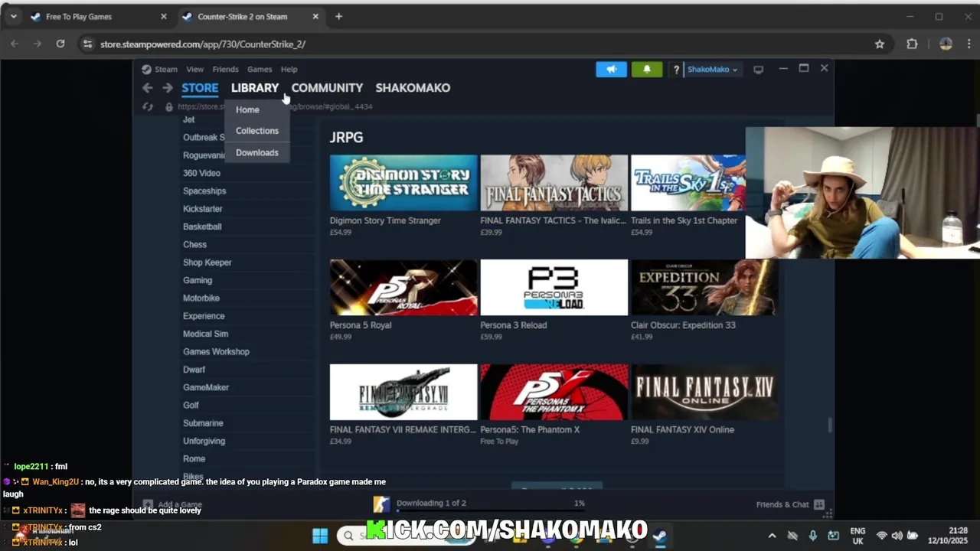The height and width of the screenshot is (551, 980).
Task: Open the Friends menu
Action: point(225,69)
